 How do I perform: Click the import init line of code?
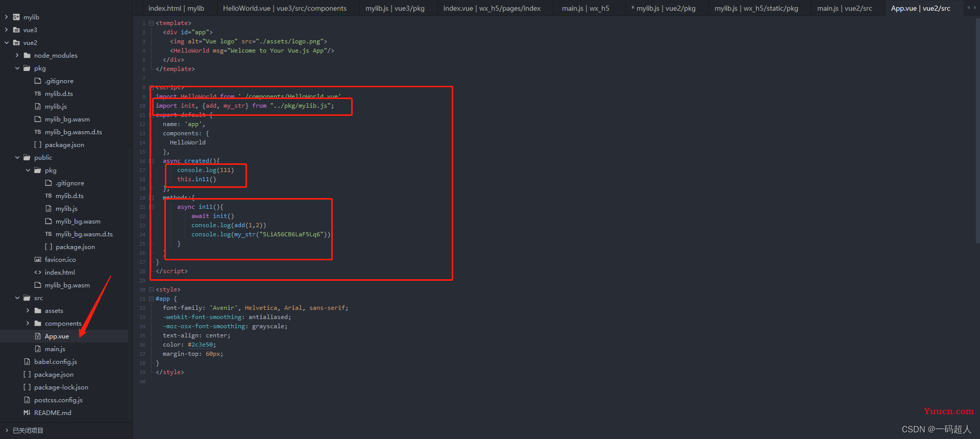[x=245, y=106]
